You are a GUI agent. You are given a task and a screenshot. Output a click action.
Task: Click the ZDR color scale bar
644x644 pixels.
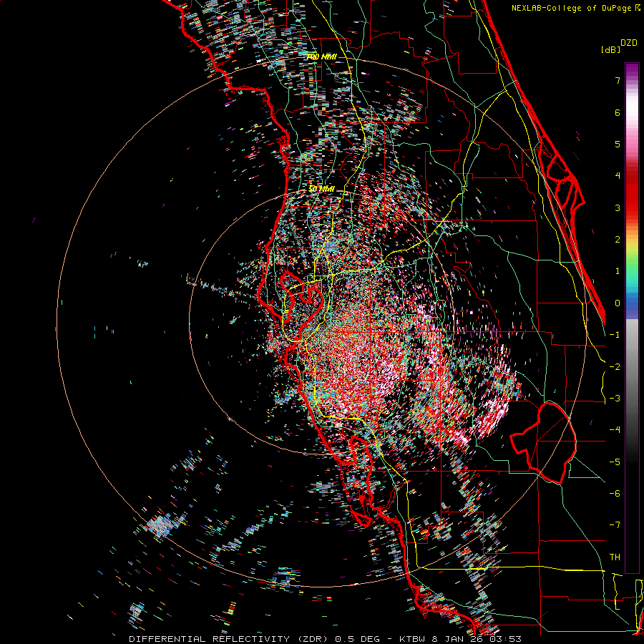[x=632, y=318]
